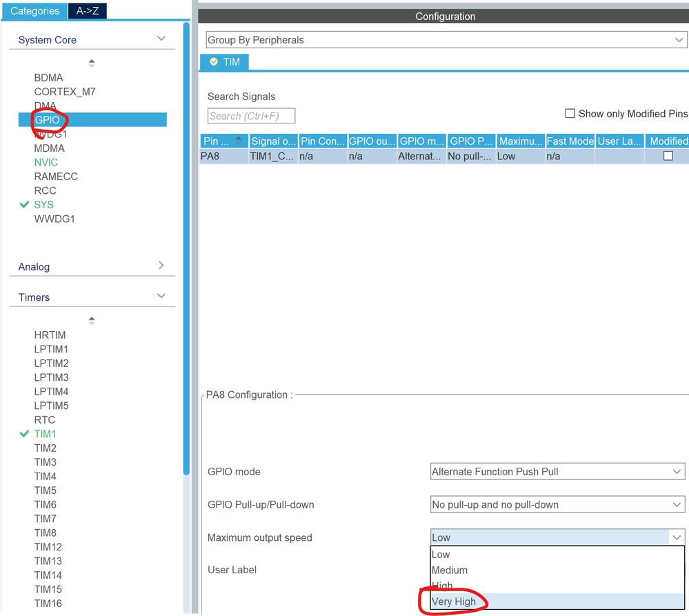Select the GPIO item
Screen dimensions: 689x616
[92, 120]
